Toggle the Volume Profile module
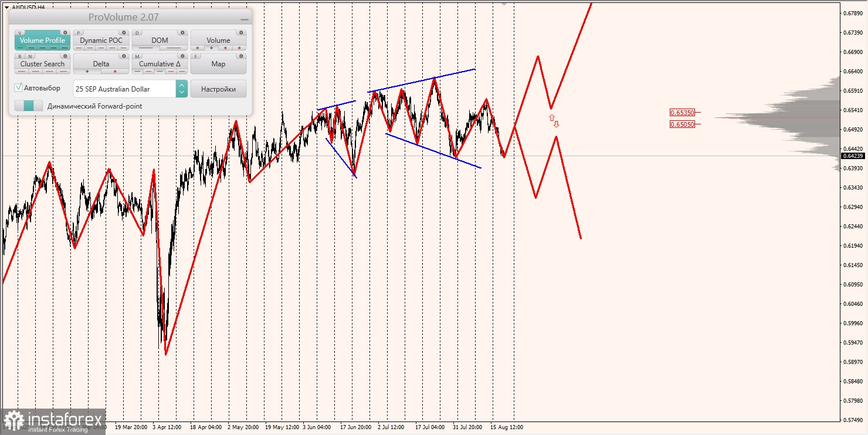The image size is (868, 435). coord(42,41)
